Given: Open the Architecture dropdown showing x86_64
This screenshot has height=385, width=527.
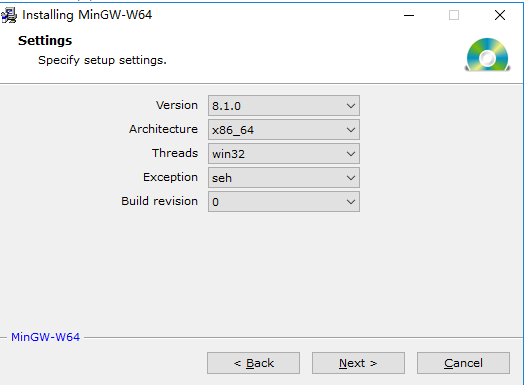Looking at the screenshot, I should 284,130.
